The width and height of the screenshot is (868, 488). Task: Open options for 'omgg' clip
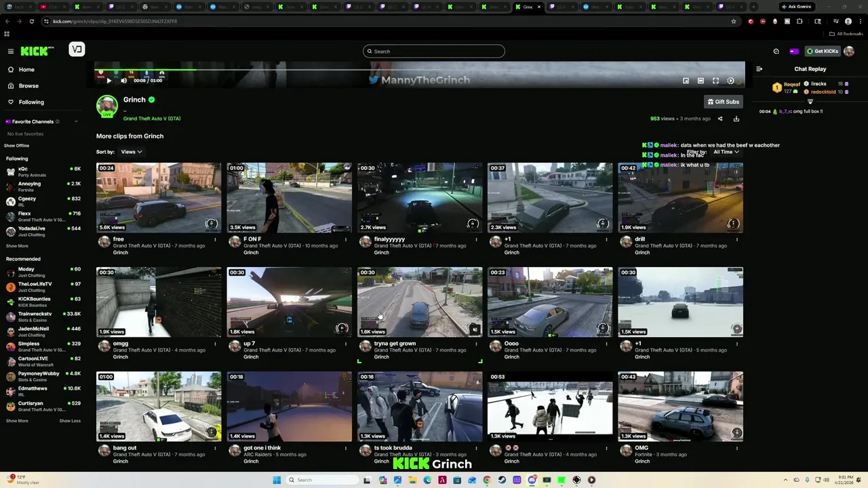tap(216, 344)
